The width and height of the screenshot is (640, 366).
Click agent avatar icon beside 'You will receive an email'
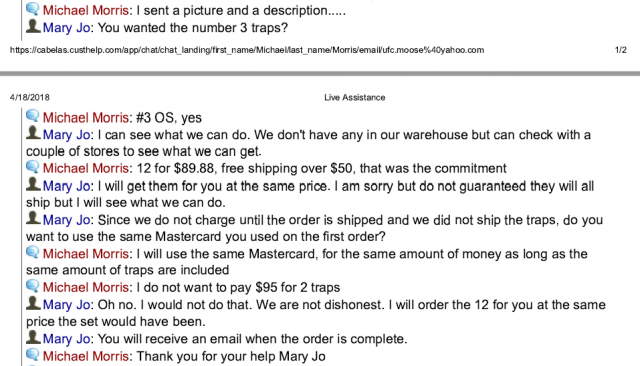point(33,337)
